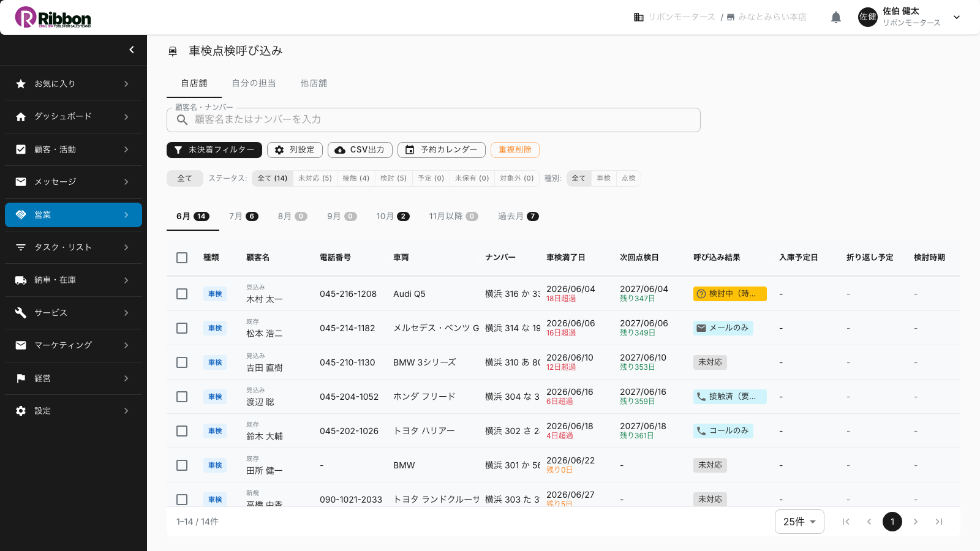Filter type by 点検
This screenshot has height=551, width=980.
tap(628, 178)
